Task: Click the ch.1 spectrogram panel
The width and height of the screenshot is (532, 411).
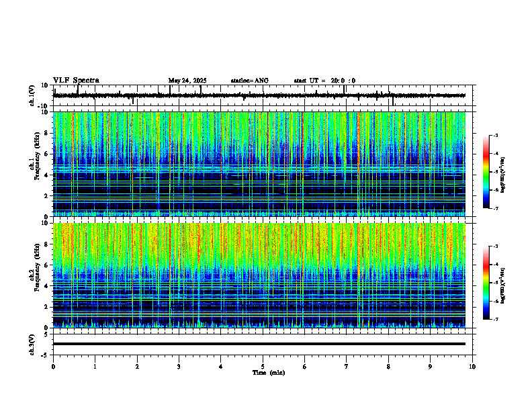Action: click(x=259, y=164)
